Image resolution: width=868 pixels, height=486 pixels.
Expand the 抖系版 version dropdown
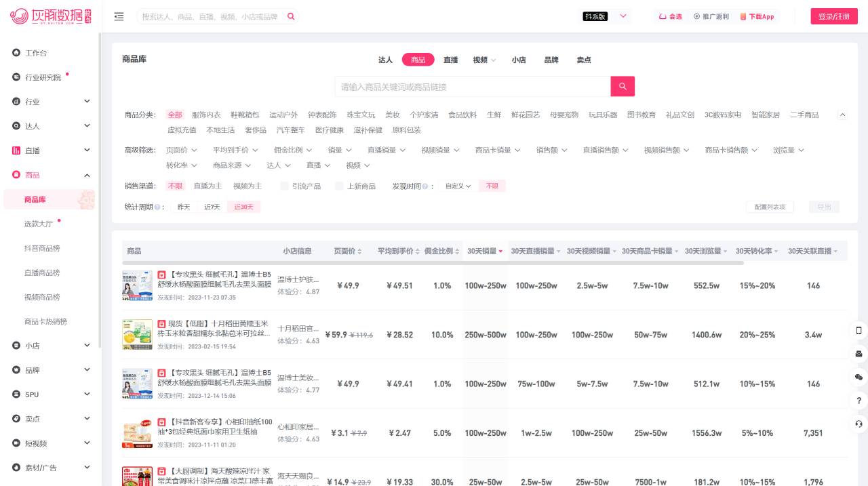click(623, 16)
